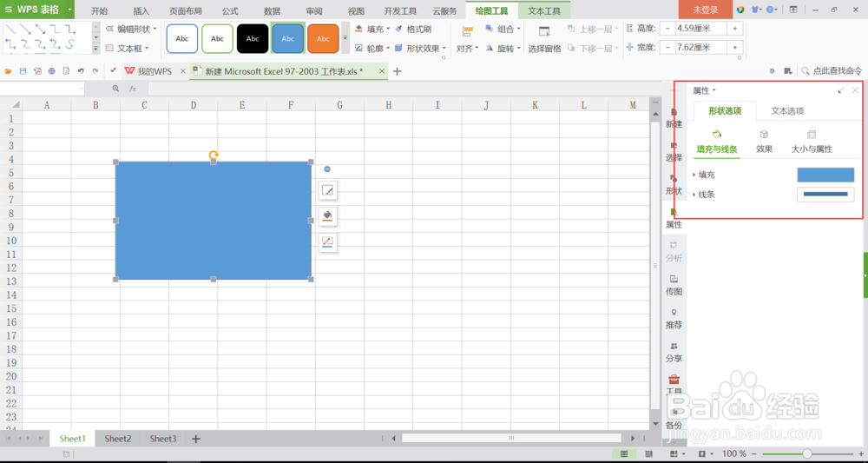Apply the green-outlined Abc shape style
The width and height of the screenshot is (868, 463).
(218, 39)
